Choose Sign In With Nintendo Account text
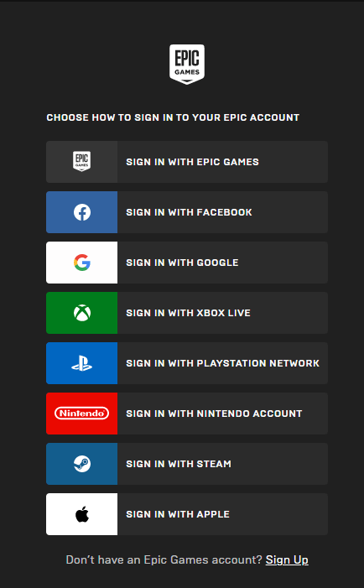 pos(214,414)
